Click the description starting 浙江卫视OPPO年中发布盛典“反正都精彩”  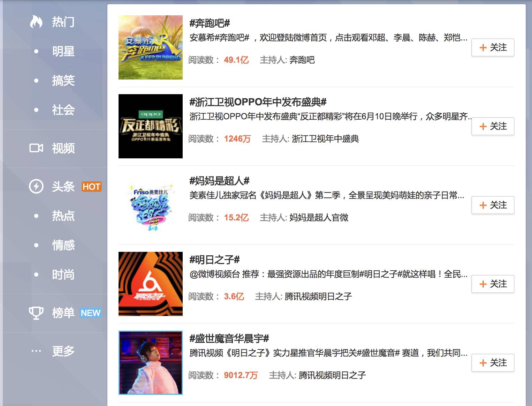(330, 116)
